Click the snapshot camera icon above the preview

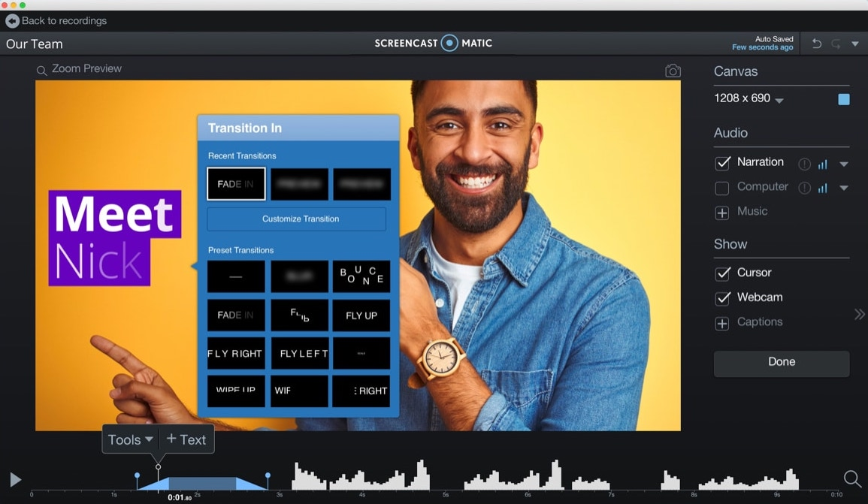(x=673, y=71)
